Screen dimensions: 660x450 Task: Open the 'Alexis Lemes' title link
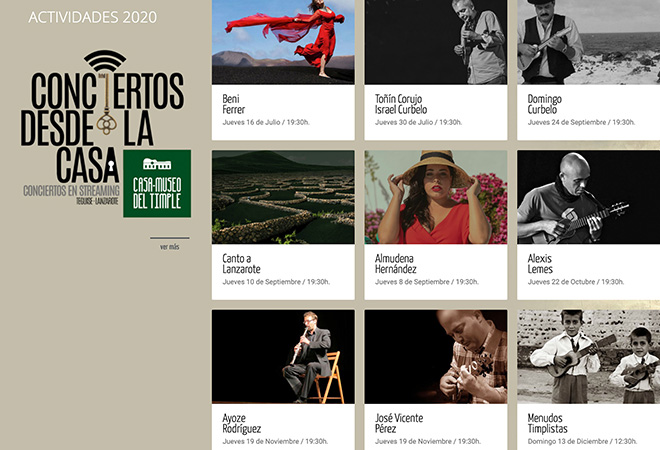click(540, 263)
